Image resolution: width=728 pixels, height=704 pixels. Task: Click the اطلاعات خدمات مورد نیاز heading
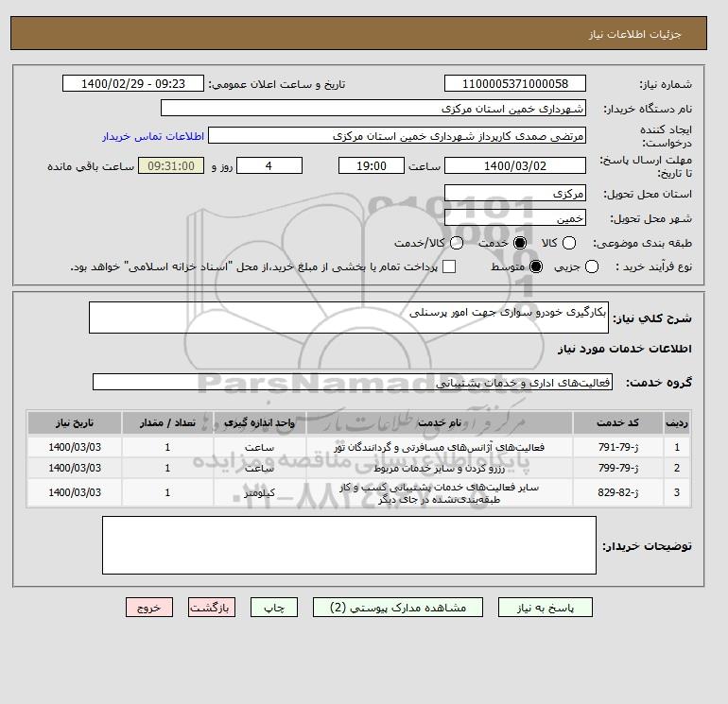pos(624,349)
